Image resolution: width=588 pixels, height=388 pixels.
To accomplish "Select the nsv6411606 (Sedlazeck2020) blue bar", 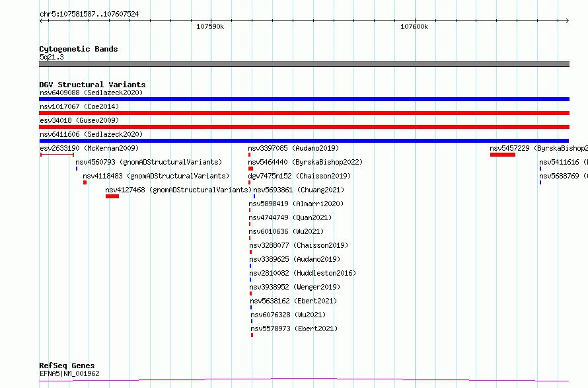I will [x=304, y=141].
